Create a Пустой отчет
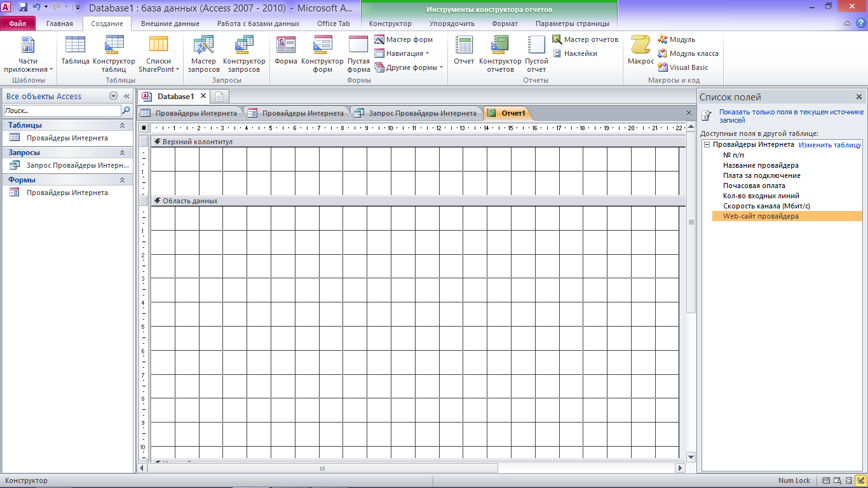Screen dimensions: 868x488 tap(536, 55)
